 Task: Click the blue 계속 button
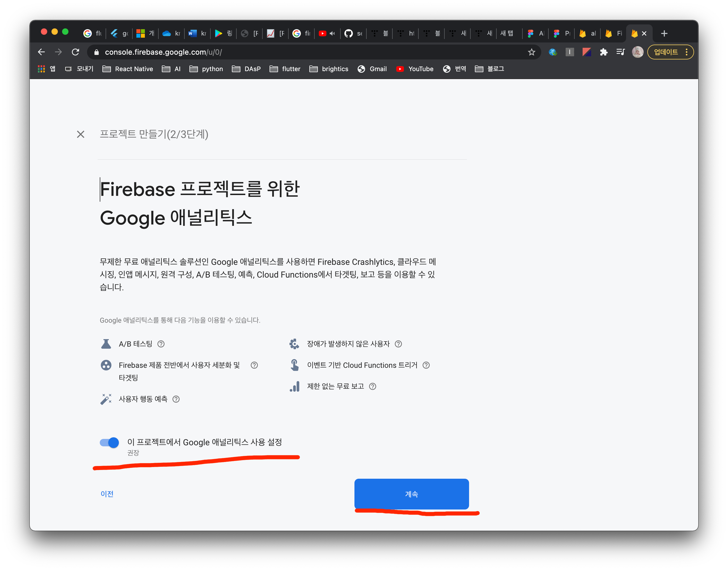(411, 494)
